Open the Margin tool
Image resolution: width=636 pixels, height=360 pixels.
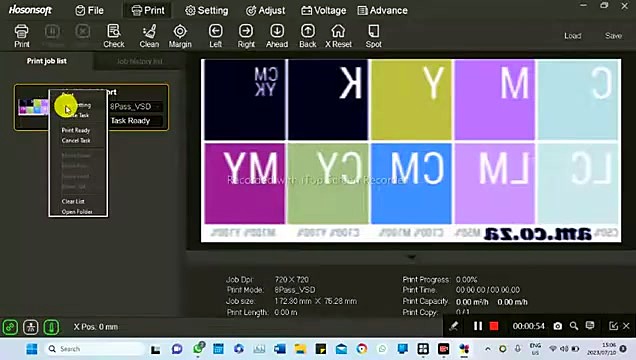click(180, 36)
